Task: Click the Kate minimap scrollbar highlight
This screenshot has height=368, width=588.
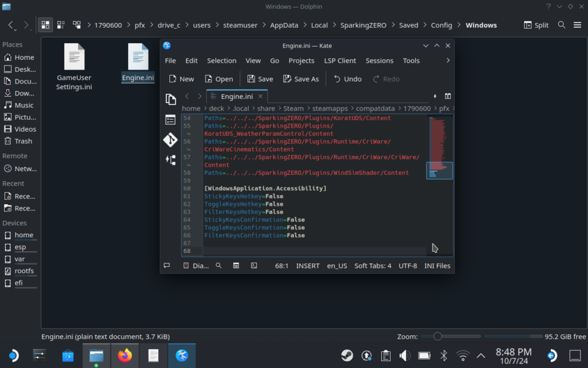Action: [x=439, y=171]
